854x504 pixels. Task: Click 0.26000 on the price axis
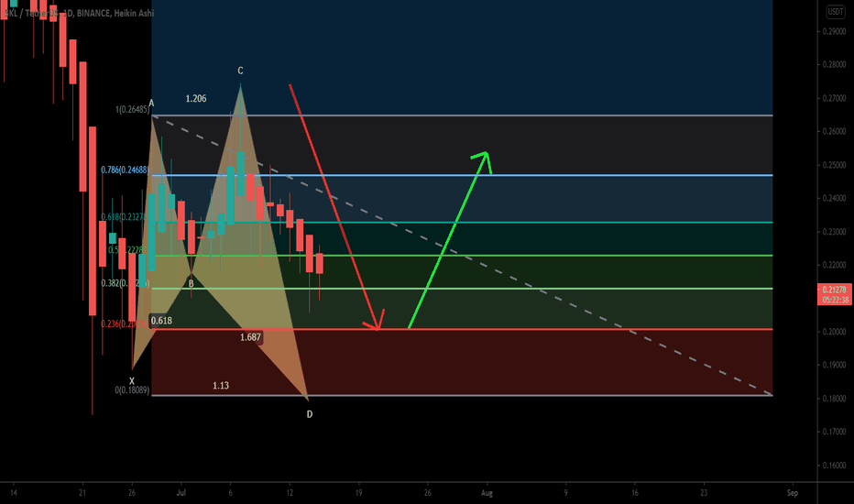click(x=835, y=131)
